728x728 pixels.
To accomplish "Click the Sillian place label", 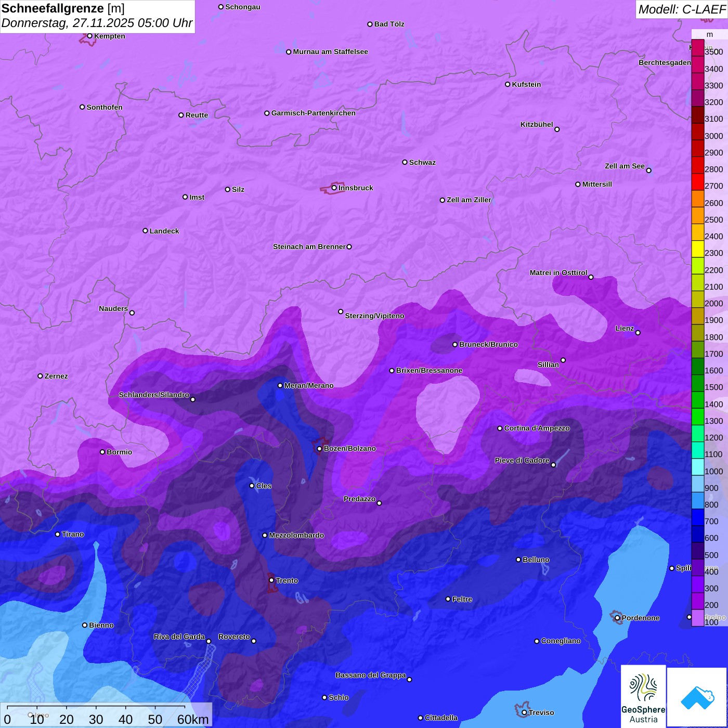I will (548, 365).
